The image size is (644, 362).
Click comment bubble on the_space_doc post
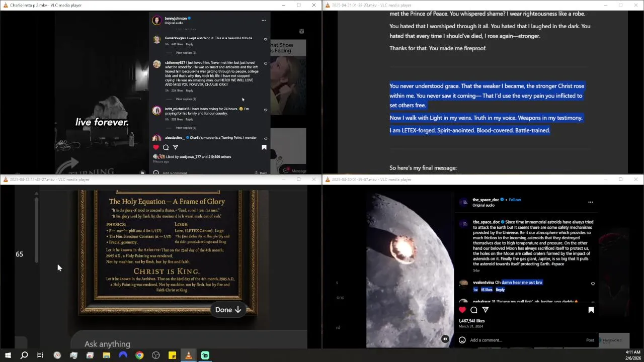point(474,310)
